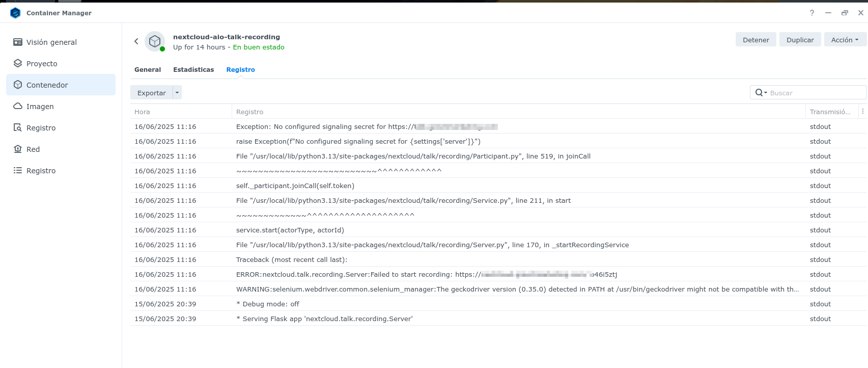
Task: Click the nextcloud-aio-talk-recording container cube icon
Action: [x=155, y=41]
